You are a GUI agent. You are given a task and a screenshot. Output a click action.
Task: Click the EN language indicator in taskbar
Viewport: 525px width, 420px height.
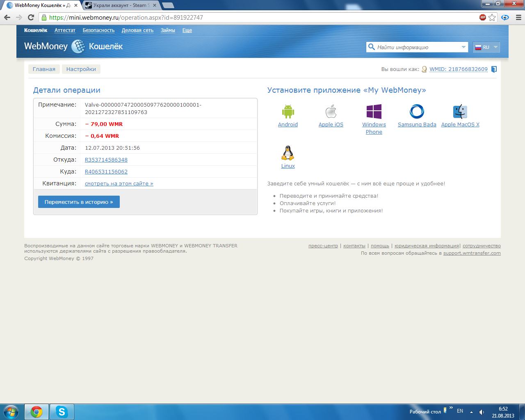click(x=460, y=411)
